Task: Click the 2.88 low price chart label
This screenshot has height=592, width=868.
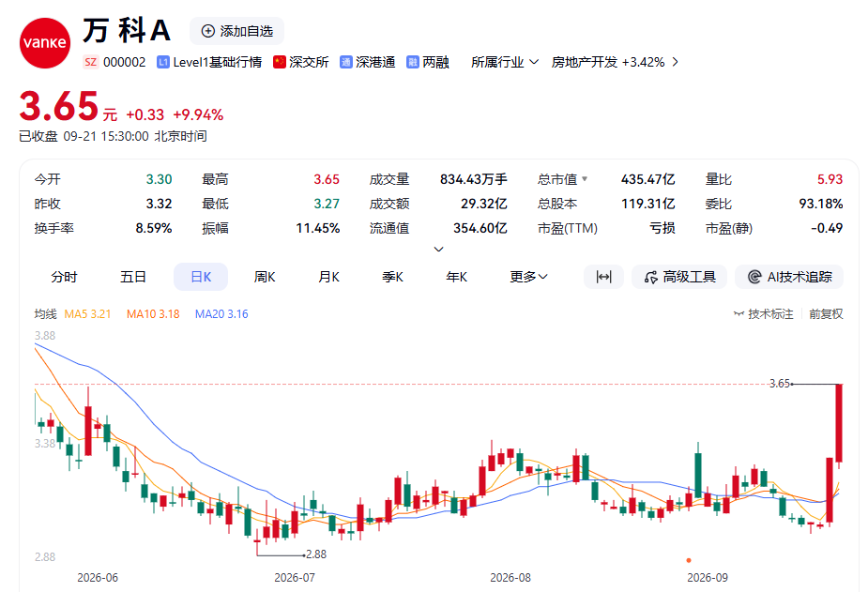Action: (316, 554)
